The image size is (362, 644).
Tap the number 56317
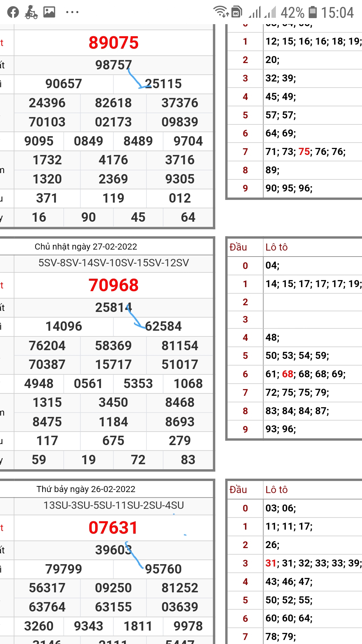pos(47,588)
